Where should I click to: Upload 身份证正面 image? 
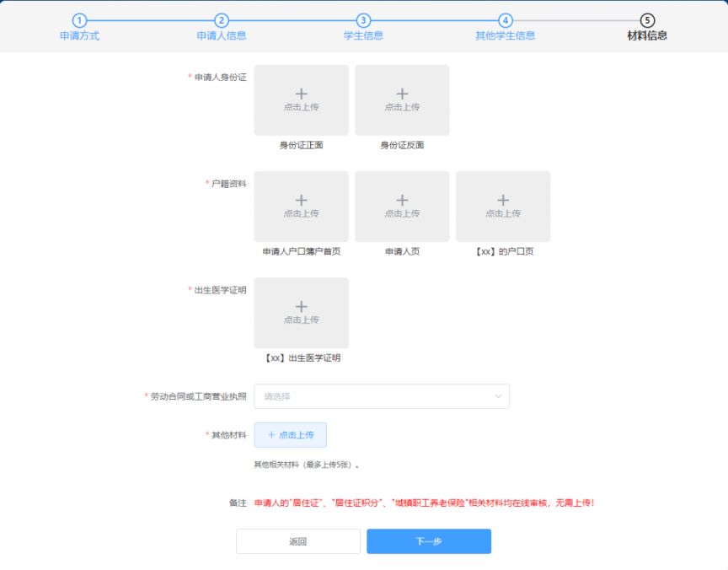(302, 99)
